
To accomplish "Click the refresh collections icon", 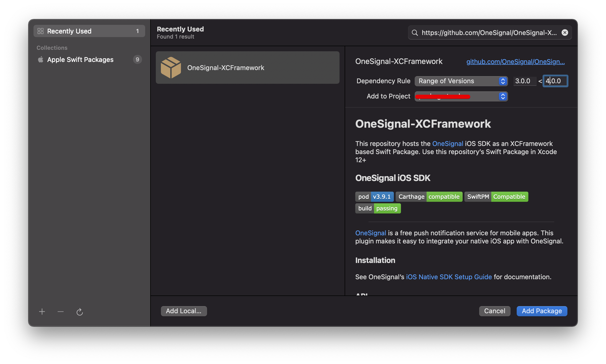I will [x=80, y=312].
